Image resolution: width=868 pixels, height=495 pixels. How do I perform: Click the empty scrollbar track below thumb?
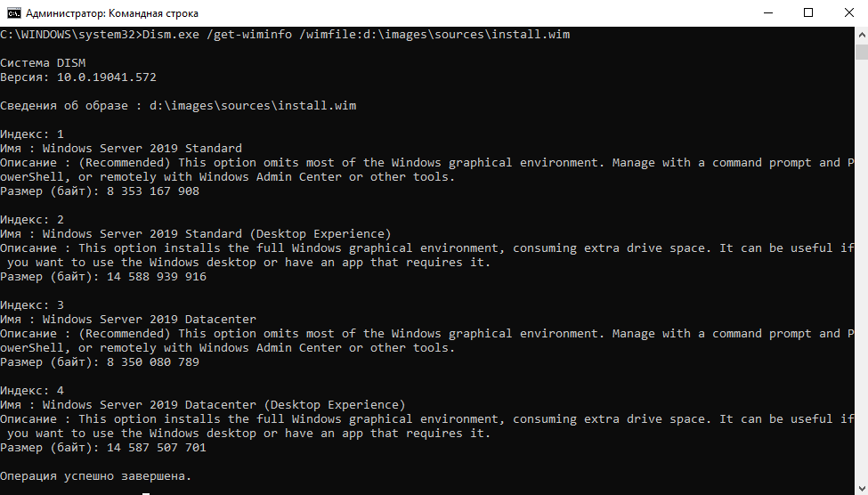862,272
